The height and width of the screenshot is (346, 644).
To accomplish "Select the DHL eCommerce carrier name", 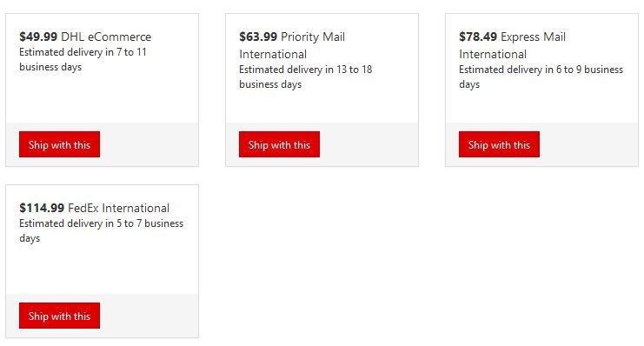I will (x=106, y=37).
